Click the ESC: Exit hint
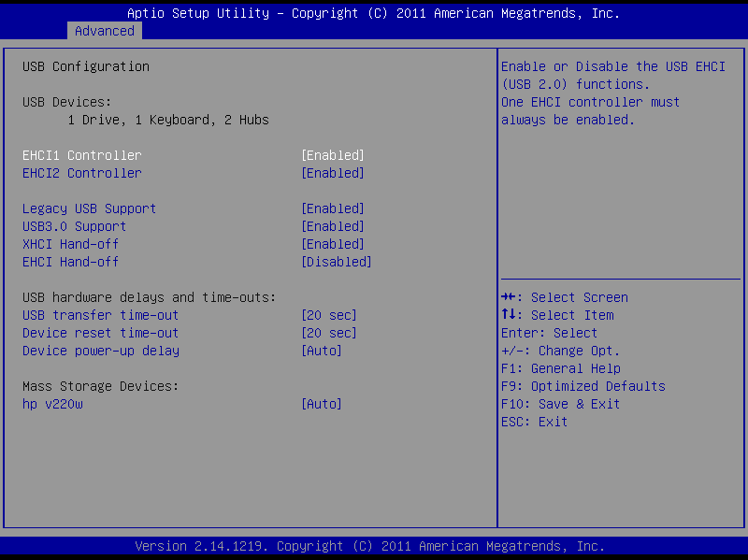The height and width of the screenshot is (560, 748). [534, 422]
